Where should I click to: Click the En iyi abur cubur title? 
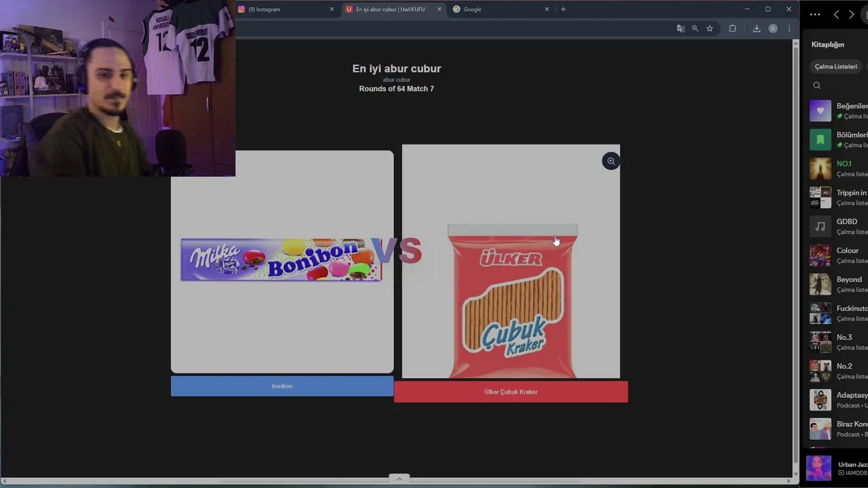[x=397, y=68]
